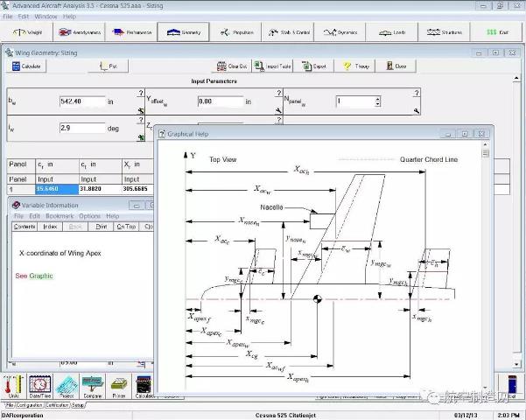Click the bw input field showing 542.40
Image resolution: width=526 pixels, height=420 pixels.
click(x=82, y=101)
